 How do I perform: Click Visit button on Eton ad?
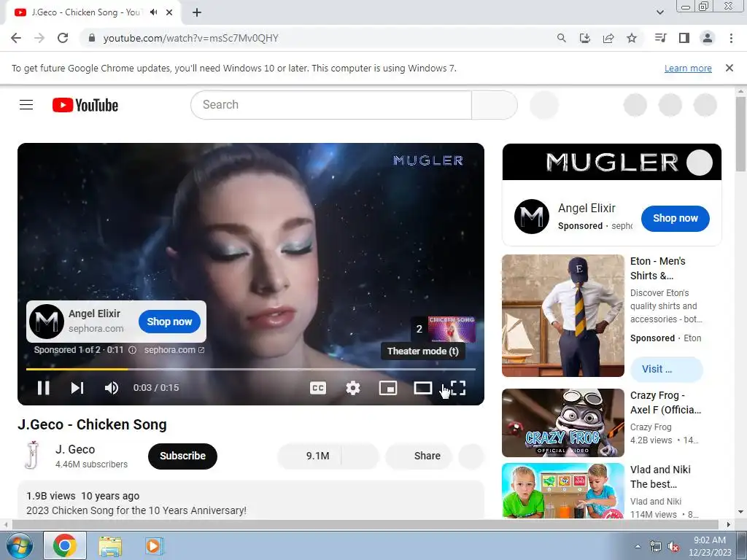click(x=667, y=369)
